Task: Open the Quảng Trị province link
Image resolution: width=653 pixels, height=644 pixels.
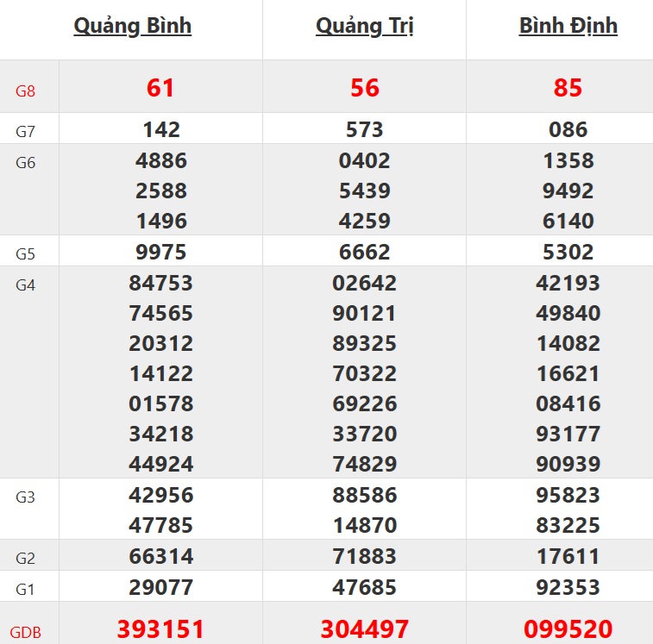Action: tap(365, 26)
